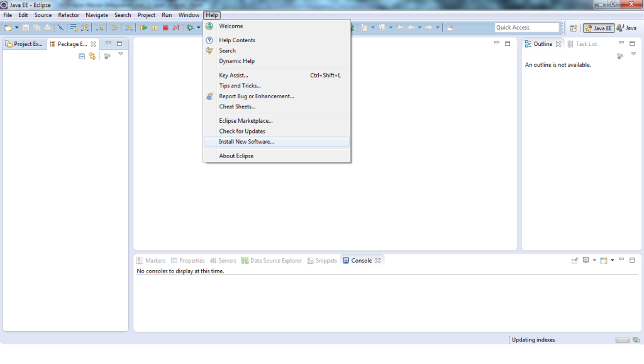
Task: Close the Console tab
Action: [x=378, y=260]
